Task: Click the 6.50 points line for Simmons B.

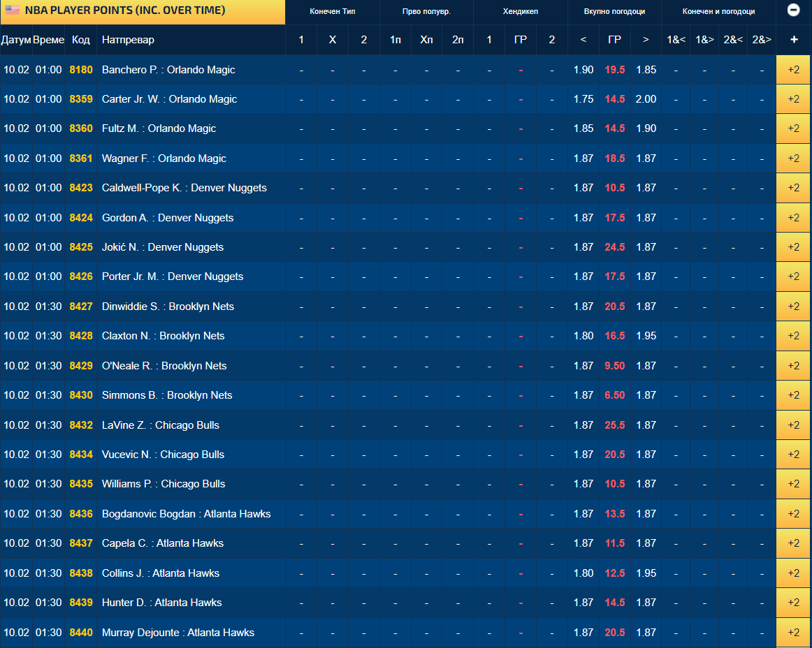Action: 615,395
